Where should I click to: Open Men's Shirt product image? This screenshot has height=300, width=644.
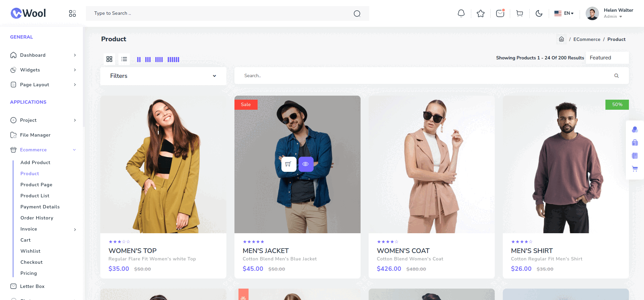566,164
